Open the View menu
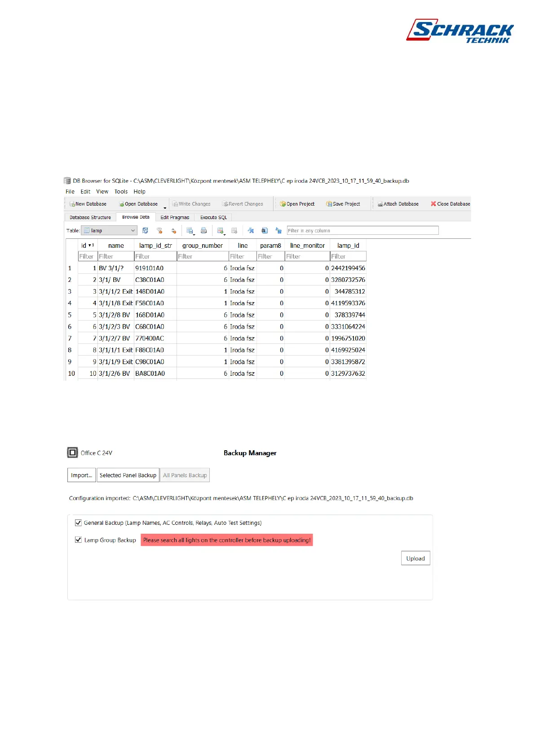 tap(102, 192)
